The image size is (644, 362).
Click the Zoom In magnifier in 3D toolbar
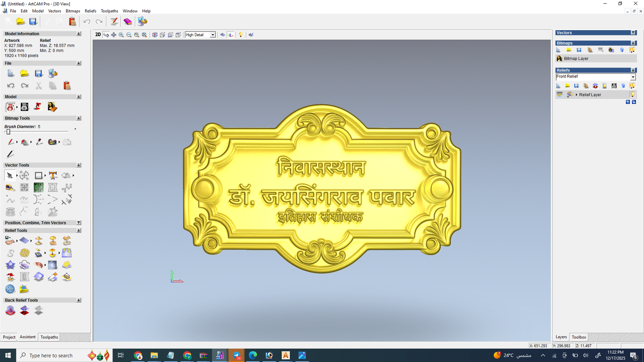(121, 35)
